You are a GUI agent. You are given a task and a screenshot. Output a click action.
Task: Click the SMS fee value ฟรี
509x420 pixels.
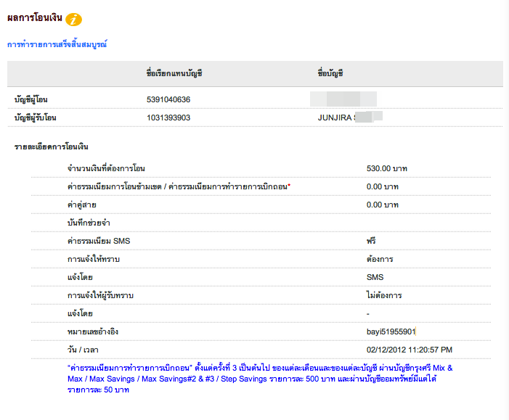pyautogui.click(x=371, y=241)
